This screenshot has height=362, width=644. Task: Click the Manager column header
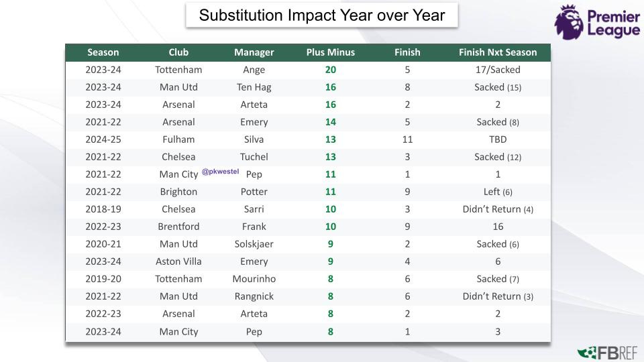pos(254,52)
